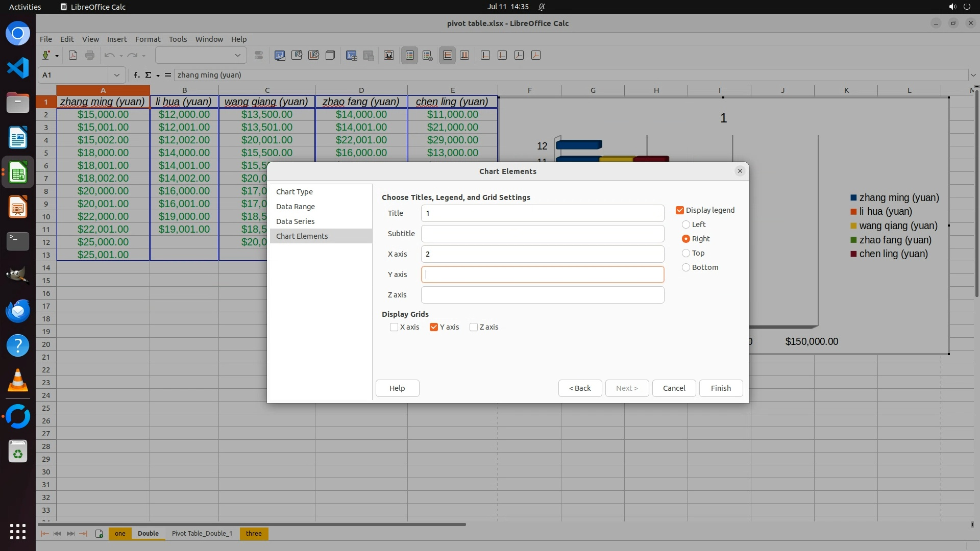980x551 pixels.
Task: Uncheck the Display legend checkbox
Action: (x=680, y=210)
